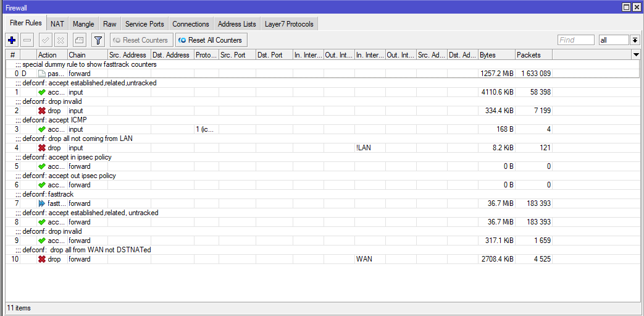Open the Connections tab

(x=191, y=24)
